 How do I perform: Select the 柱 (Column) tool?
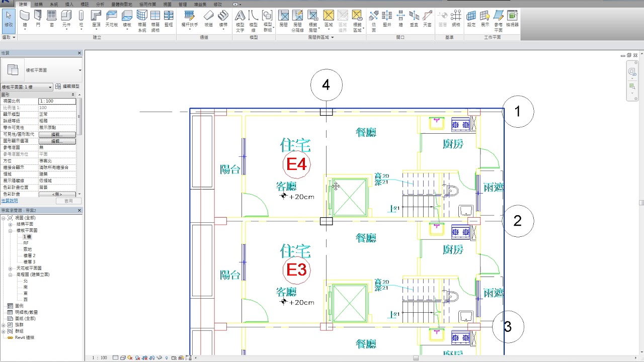click(x=82, y=20)
